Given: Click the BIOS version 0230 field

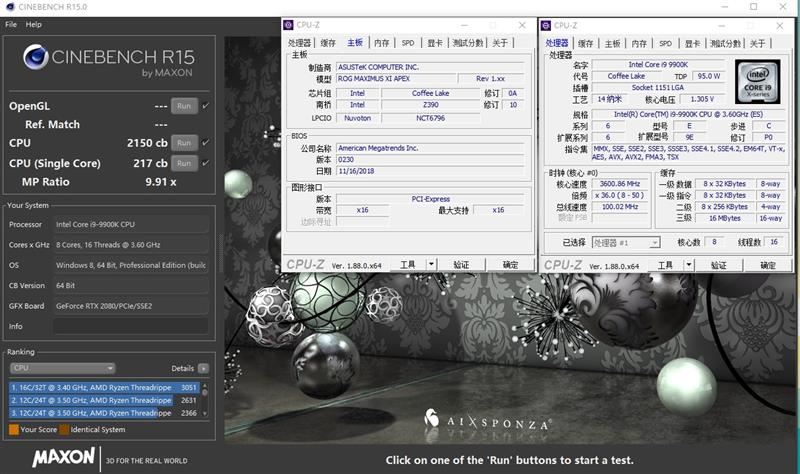Looking at the screenshot, I should click(430, 159).
